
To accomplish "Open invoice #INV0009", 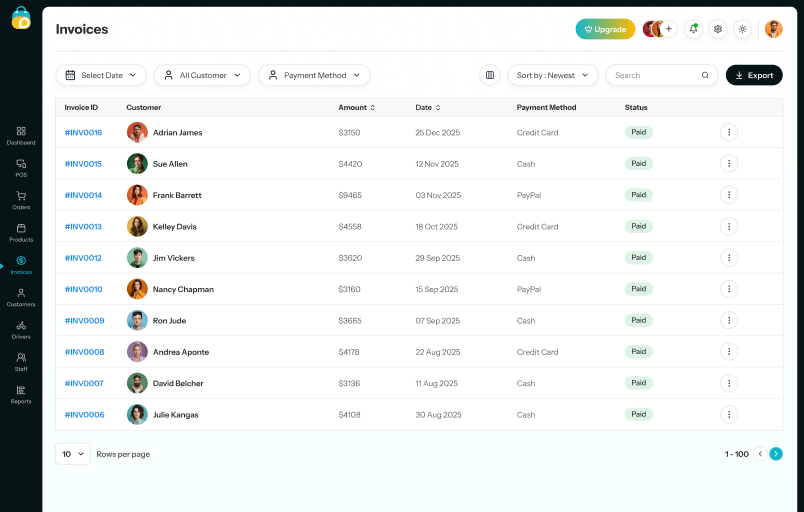I will click(85, 321).
